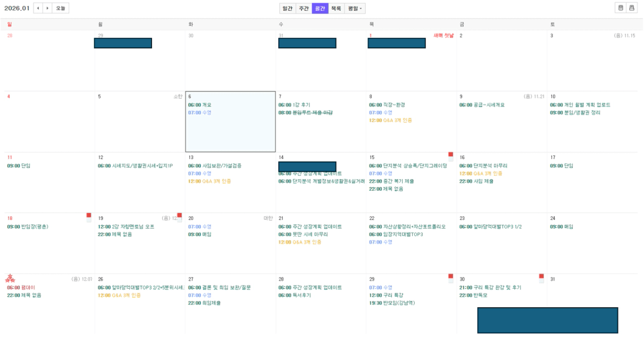644x338 pixels.
Task: Open the 09:00 단임 event on the 17th
Action: point(561,166)
